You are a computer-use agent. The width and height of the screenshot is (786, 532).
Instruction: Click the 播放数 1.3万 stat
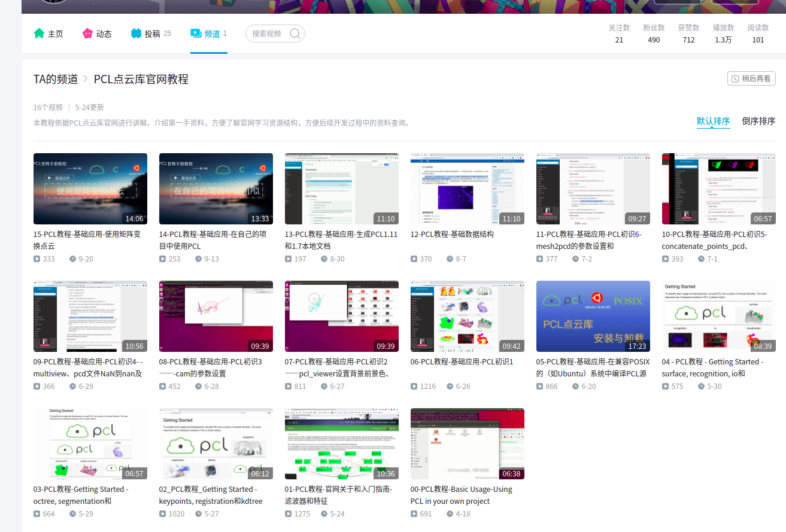point(723,34)
